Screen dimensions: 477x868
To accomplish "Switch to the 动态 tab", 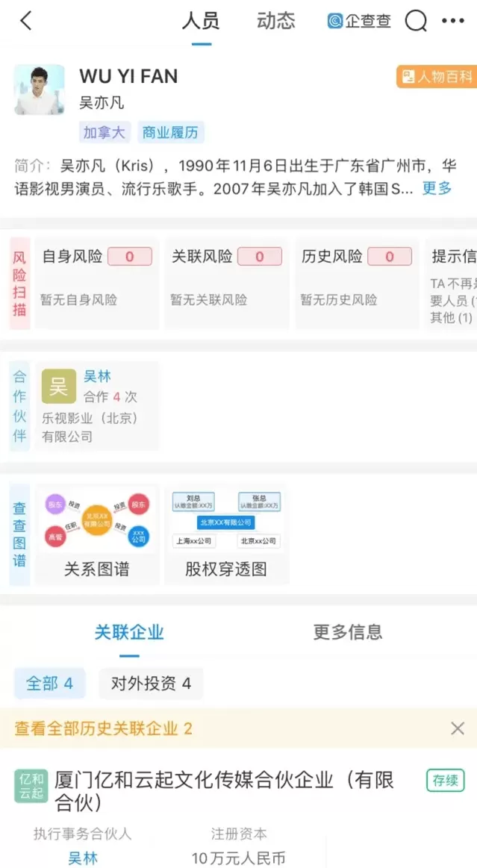I will pyautogui.click(x=275, y=21).
